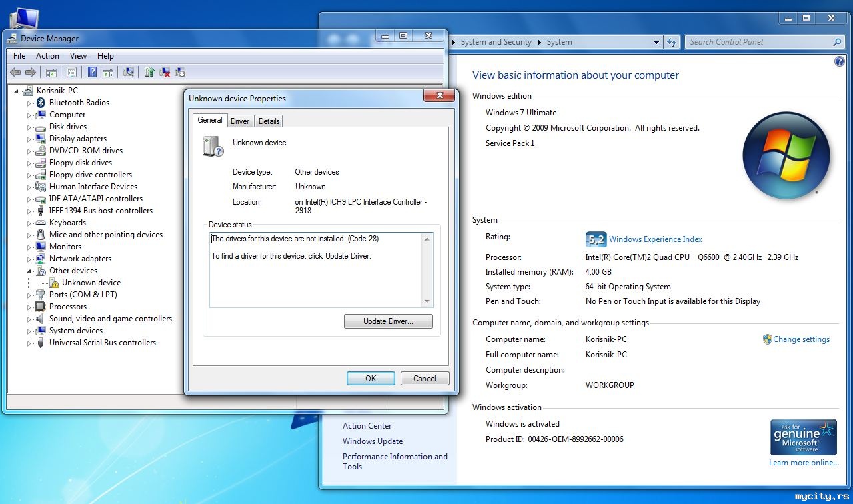853x504 pixels.
Task: Open the Windows Experience Index link
Action: (656, 239)
